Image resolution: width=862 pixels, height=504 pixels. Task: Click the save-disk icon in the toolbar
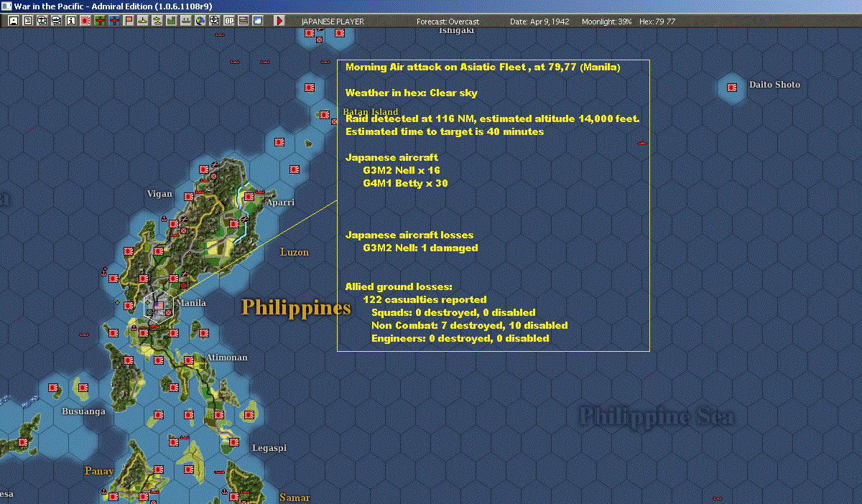click(13, 21)
